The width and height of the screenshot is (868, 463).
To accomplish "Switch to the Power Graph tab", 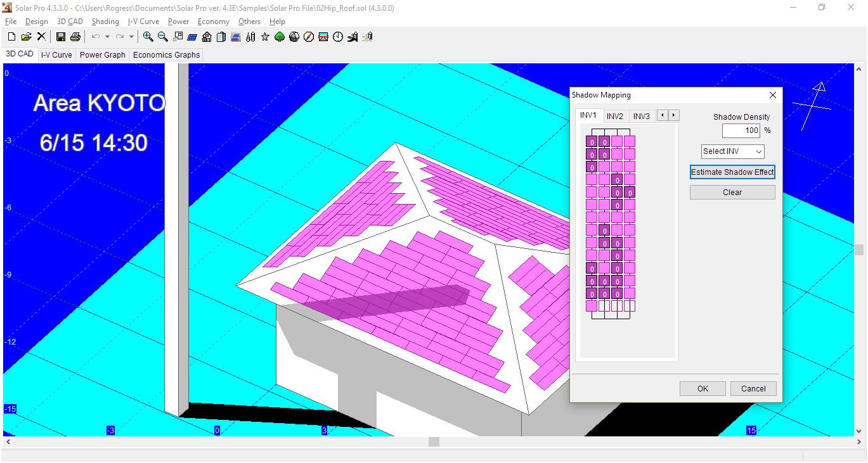I will (102, 55).
